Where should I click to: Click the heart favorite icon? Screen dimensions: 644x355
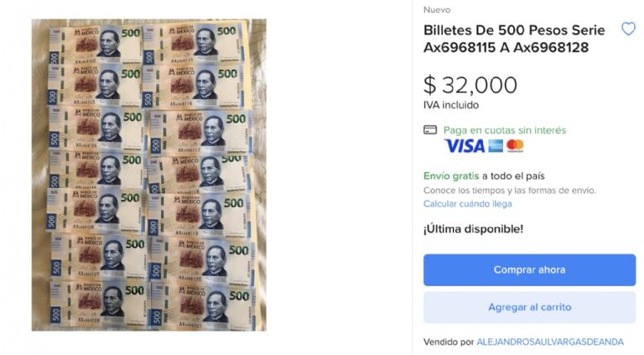point(628,29)
